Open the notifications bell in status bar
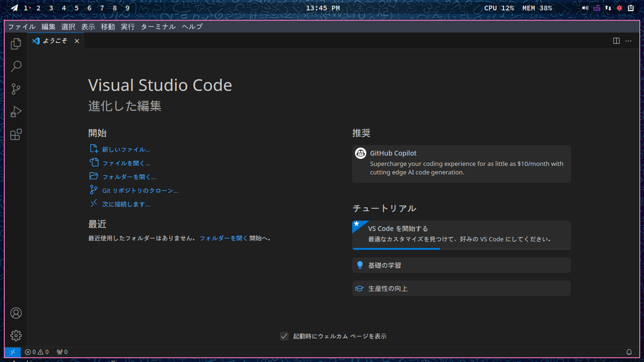This screenshot has width=644, height=362. coord(629,352)
